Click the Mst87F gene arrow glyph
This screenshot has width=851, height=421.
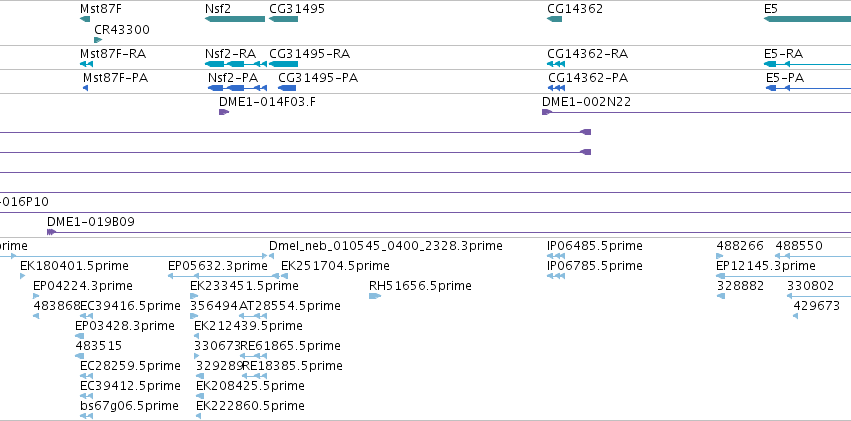coord(85,19)
